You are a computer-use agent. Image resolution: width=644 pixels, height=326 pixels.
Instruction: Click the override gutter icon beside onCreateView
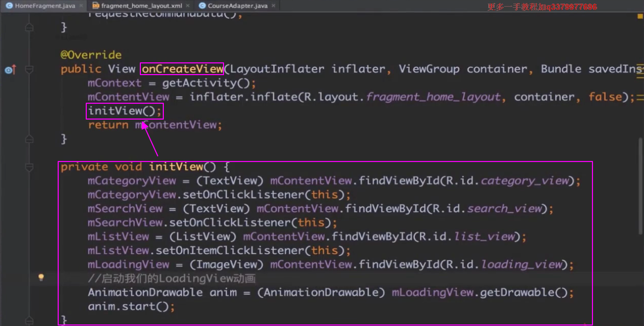[x=10, y=69]
